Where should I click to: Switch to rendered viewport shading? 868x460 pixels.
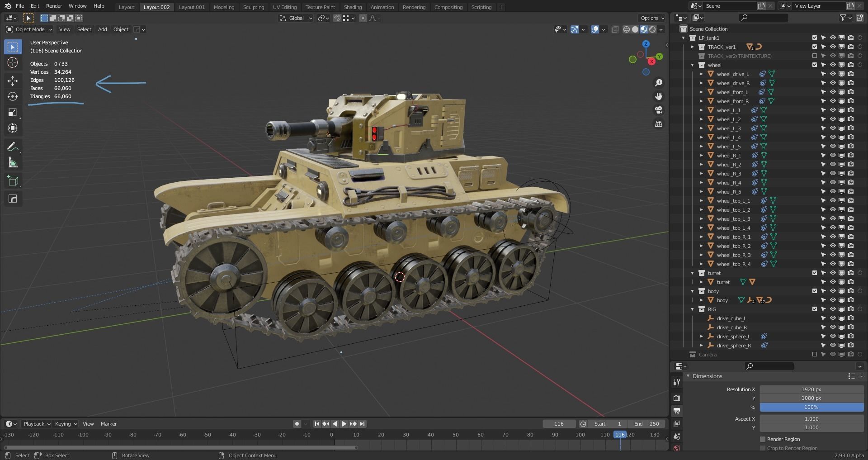coord(652,29)
